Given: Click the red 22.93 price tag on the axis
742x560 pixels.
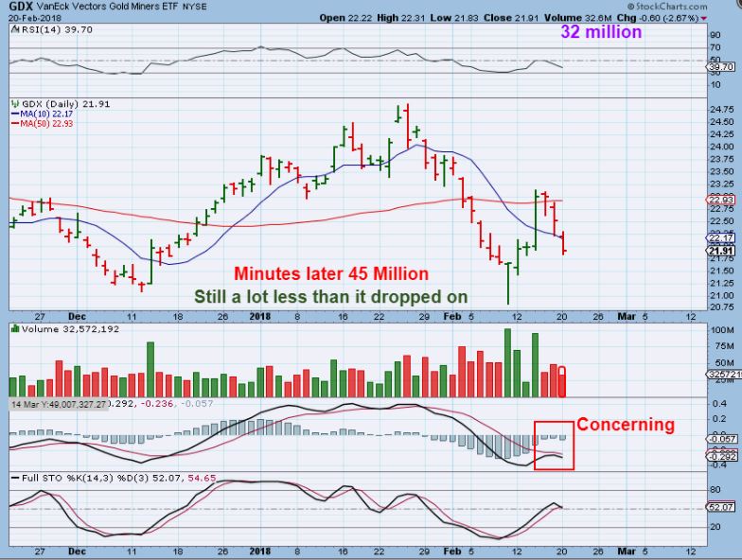Looking at the screenshot, I should [x=721, y=200].
